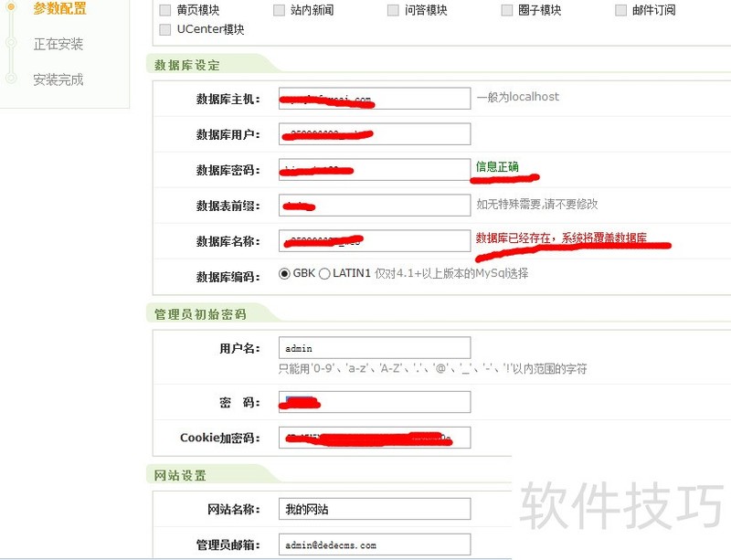Viewport: 731px width, 560px height.
Task: Click the 安装完成 step in sidebar
Action: [x=58, y=79]
